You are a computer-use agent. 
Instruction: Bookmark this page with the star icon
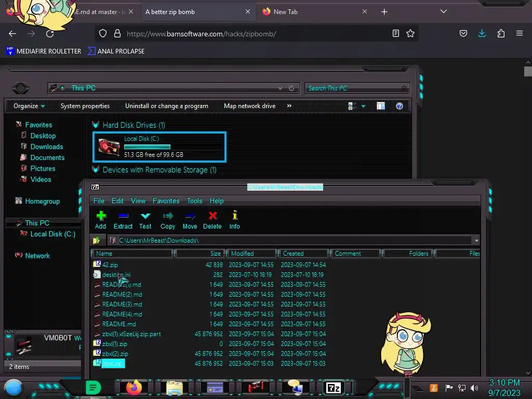point(410,33)
